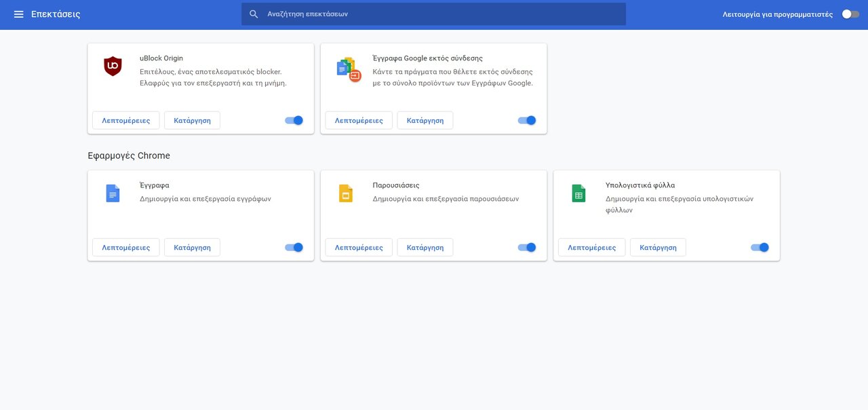
Task: Turn off the Παρουσιάσεις app toggle
Action: point(527,247)
